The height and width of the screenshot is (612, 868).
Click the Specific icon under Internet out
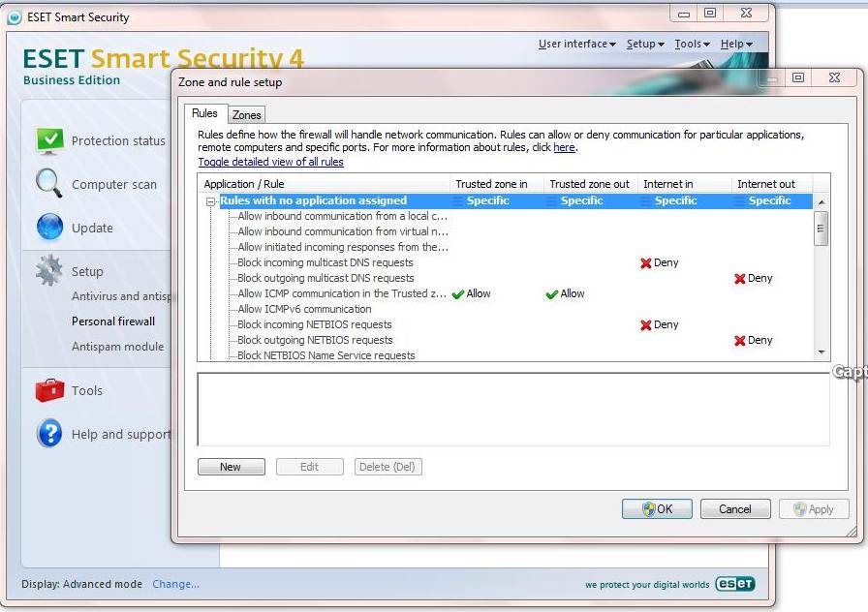tap(739, 200)
